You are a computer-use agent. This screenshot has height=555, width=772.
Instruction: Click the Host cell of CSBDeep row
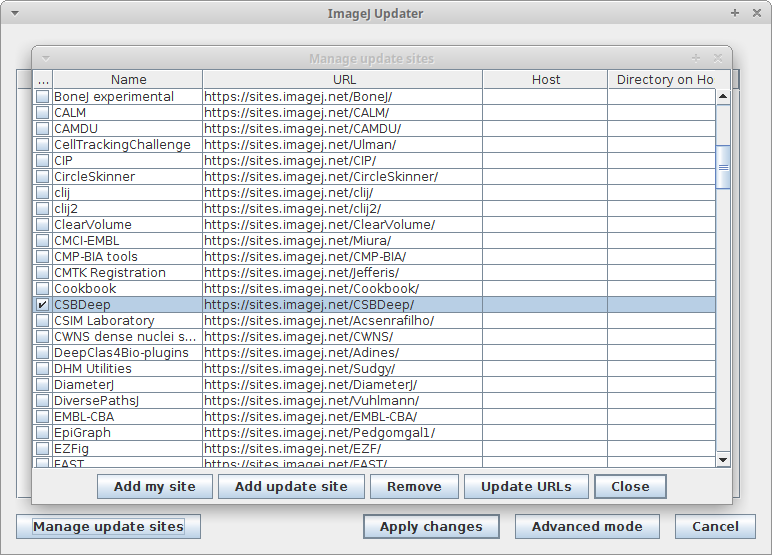545,305
